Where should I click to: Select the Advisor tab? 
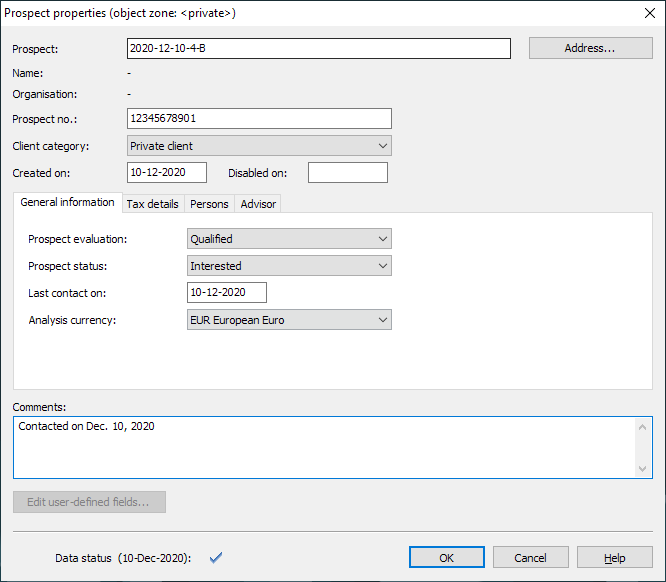(258, 204)
